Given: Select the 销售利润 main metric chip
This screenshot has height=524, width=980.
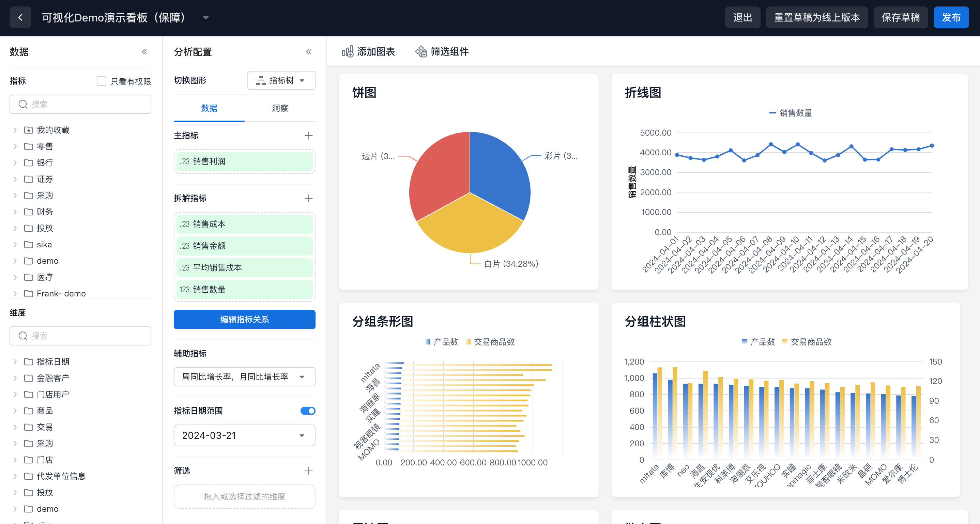Looking at the screenshot, I should [245, 161].
